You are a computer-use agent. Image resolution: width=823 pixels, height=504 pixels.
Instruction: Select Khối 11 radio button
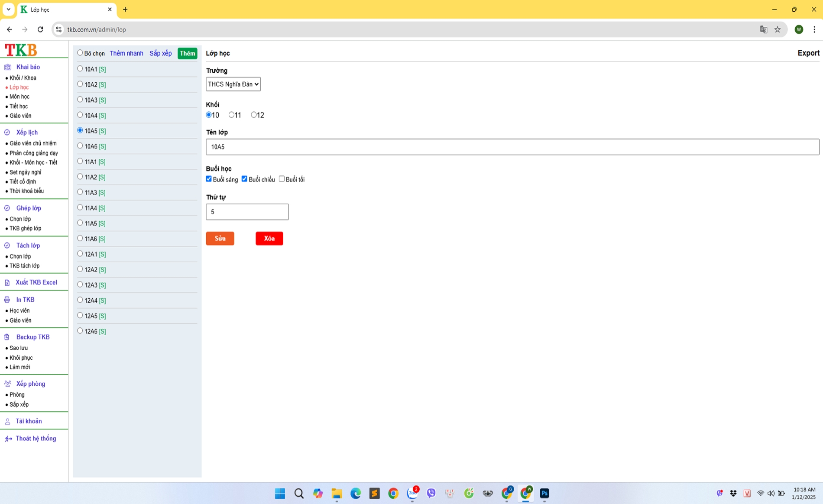[x=231, y=115]
